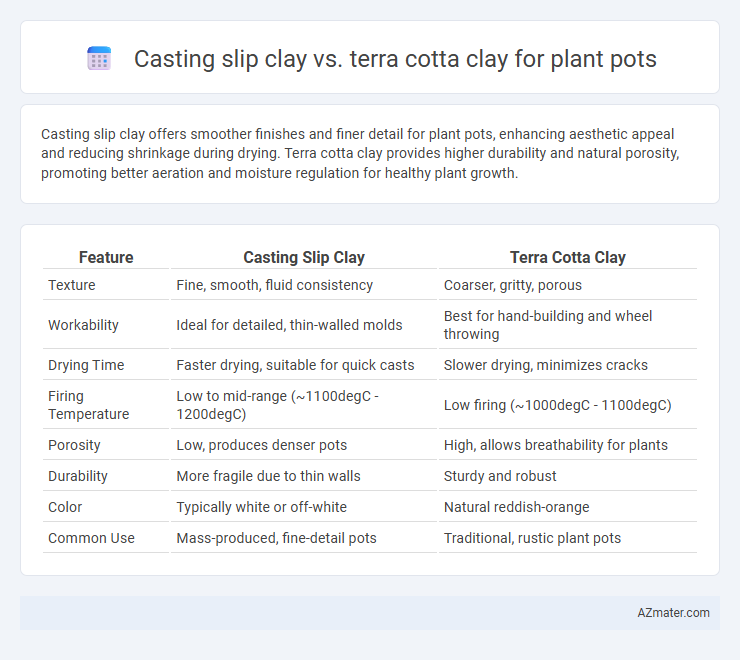
Task: Click the 'Terra Cotta Clay' column header
Action: coord(568,257)
